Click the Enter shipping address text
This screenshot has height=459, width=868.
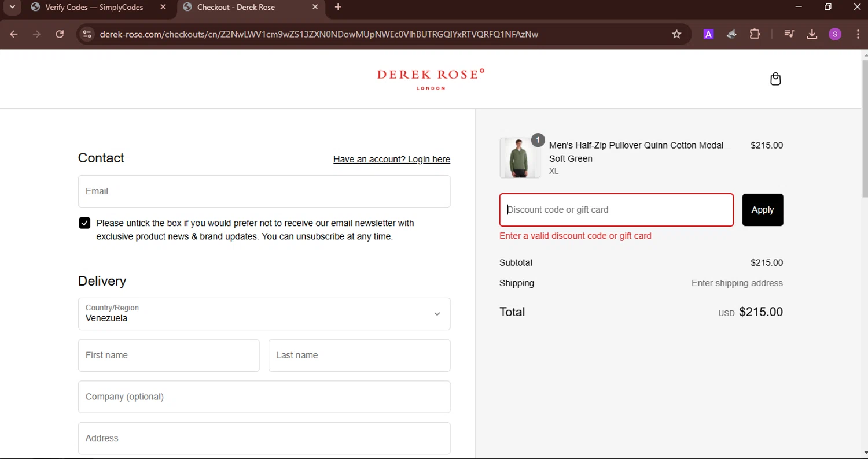click(x=737, y=283)
